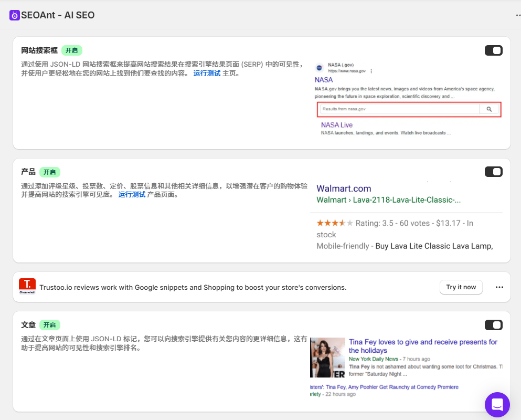Click the star rating in Walmart preview
The height and width of the screenshot is (420, 521).
(335, 223)
